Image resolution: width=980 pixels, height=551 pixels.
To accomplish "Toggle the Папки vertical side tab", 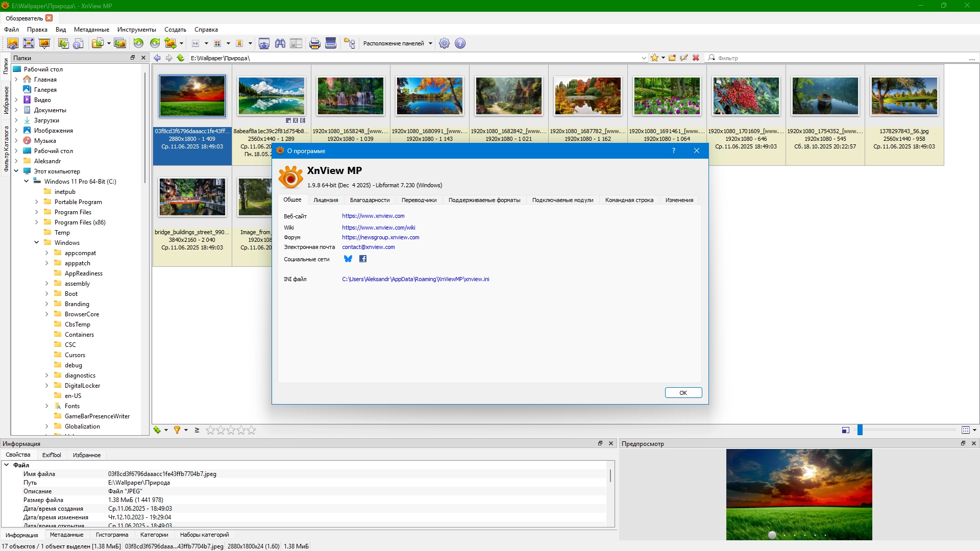I will (x=6, y=66).
